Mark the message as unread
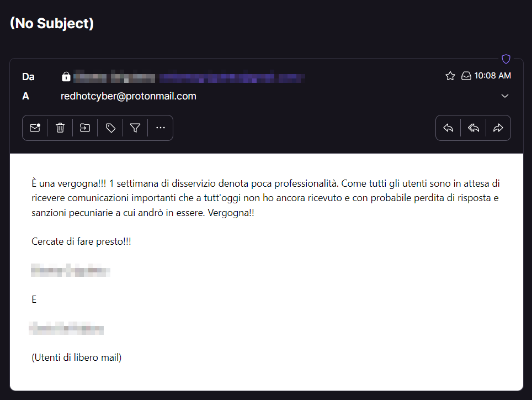Image resolution: width=532 pixels, height=400 pixels. point(35,128)
